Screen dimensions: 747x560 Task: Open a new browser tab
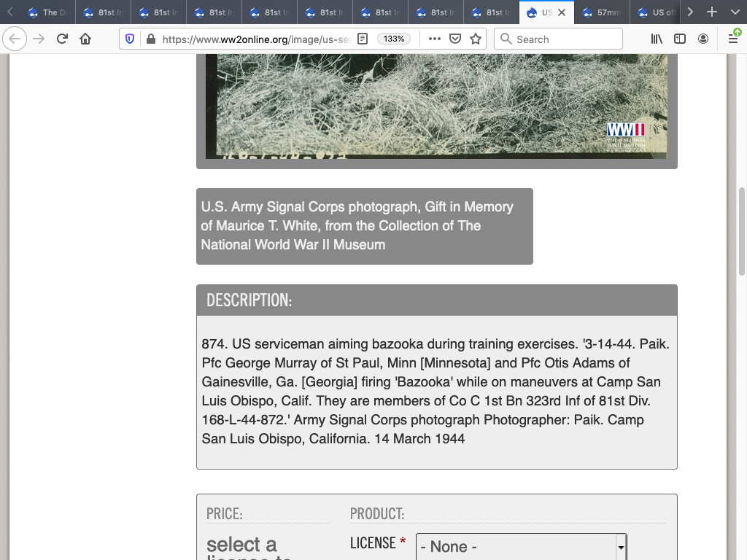coord(712,12)
